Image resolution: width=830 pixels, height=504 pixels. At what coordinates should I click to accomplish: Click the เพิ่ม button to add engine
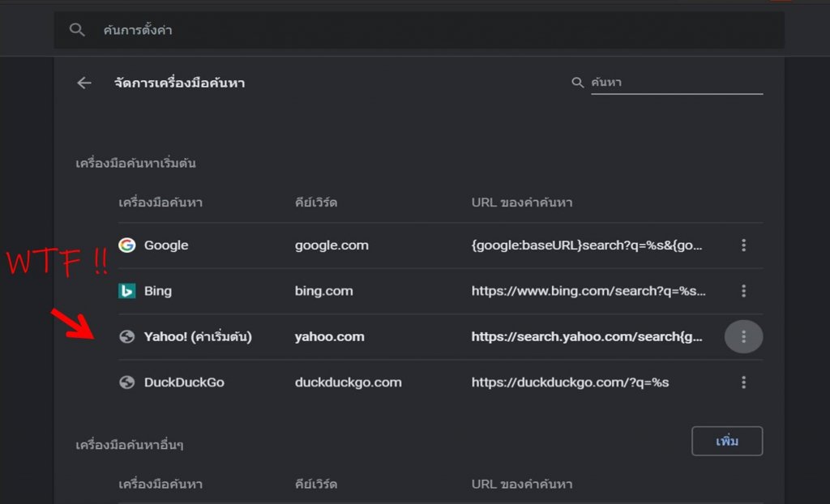(x=727, y=441)
